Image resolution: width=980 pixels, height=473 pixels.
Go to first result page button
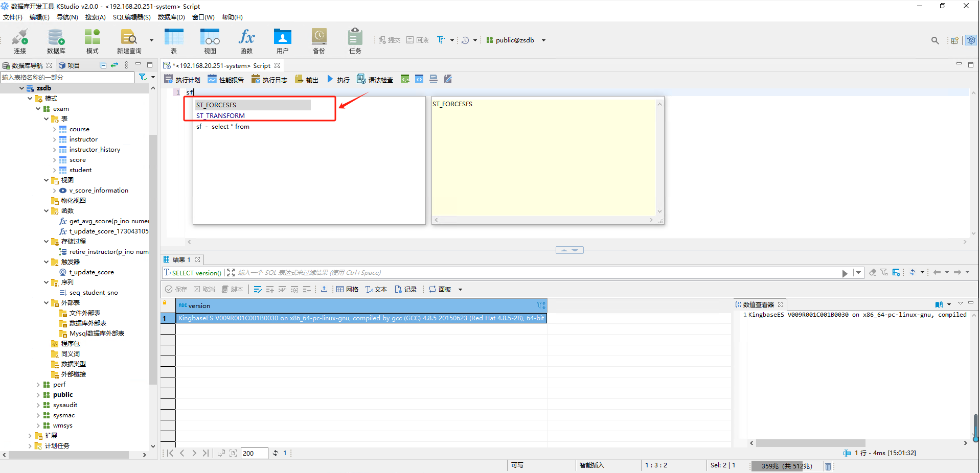pyautogui.click(x=170, y=453)
